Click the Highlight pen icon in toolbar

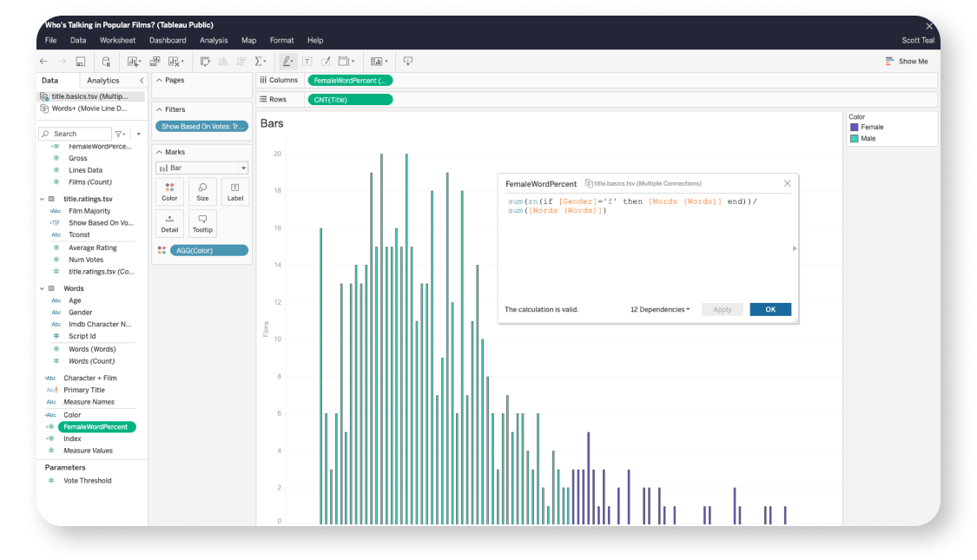(287, 62)
